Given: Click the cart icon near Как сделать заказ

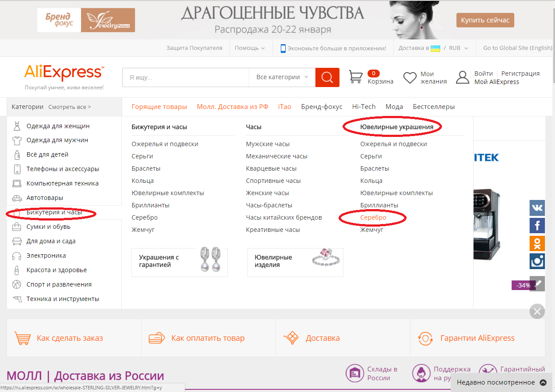Looking at the screenshot, I should [22, 338].
